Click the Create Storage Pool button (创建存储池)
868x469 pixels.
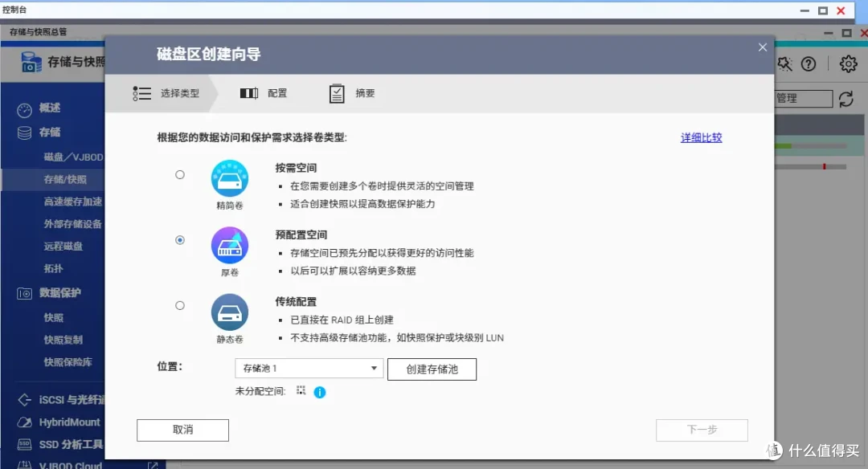click(432, 369)
